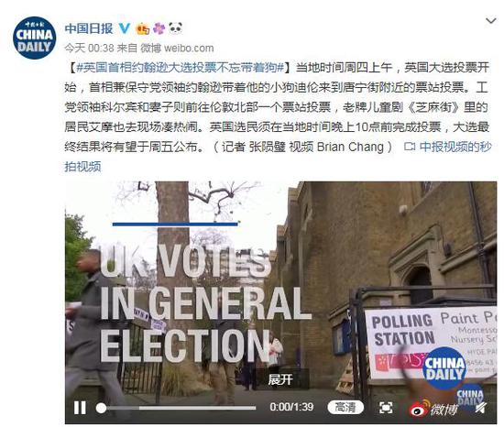Click the post timestamp 今天 00:38
Screen dimensions: 504x427
(x=90, y=49)
